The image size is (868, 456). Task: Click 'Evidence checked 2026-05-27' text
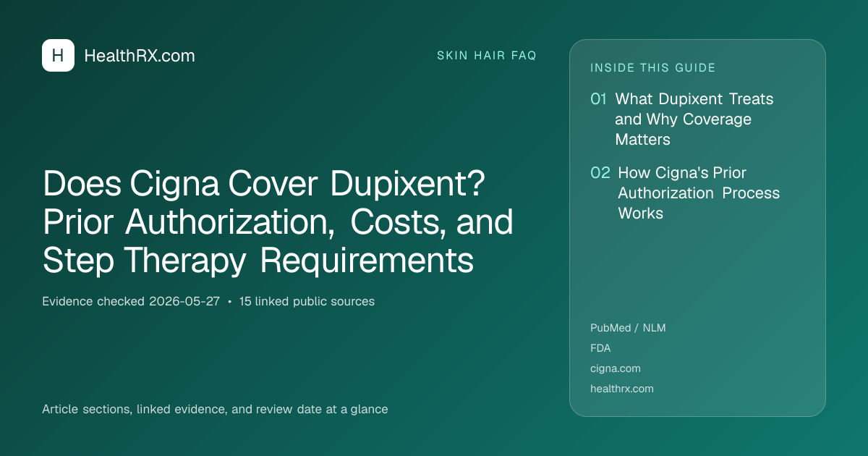click(x=131, y=301)
